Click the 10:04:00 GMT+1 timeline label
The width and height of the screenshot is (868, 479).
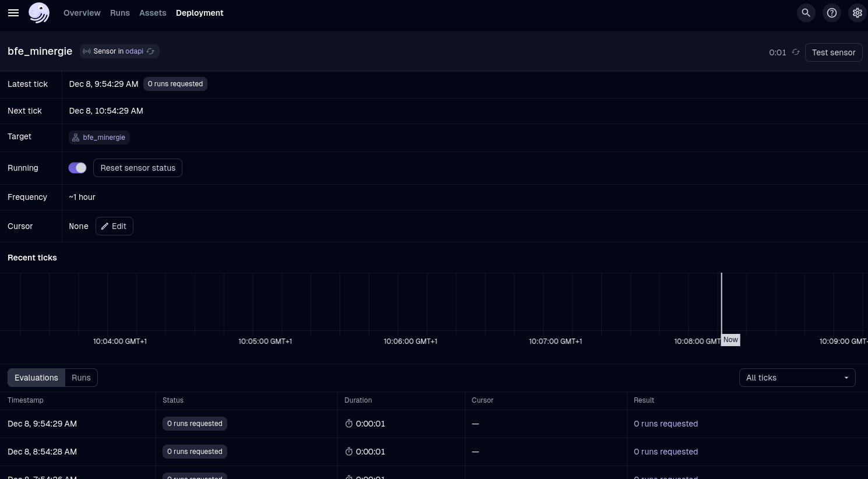click(120, 341)
